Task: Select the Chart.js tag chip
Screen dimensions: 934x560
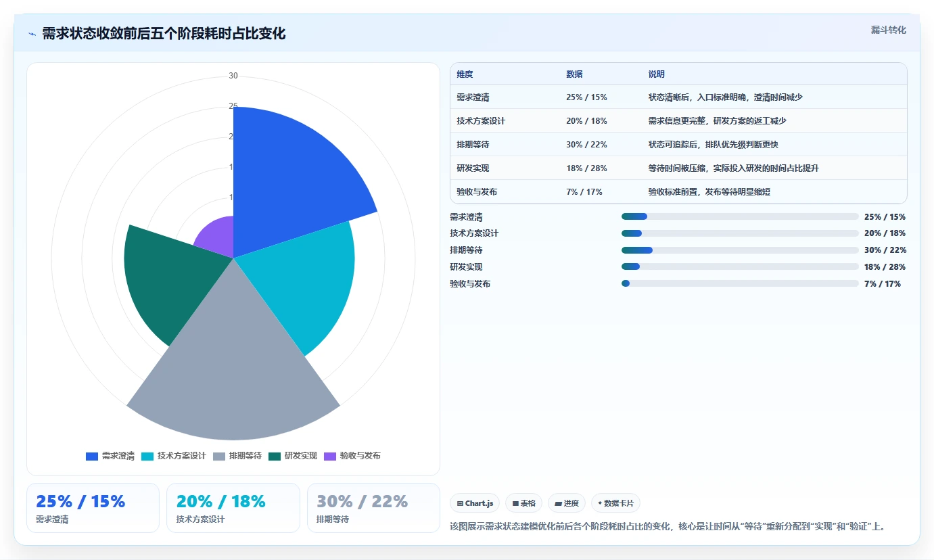Action: tap(475, 503)
